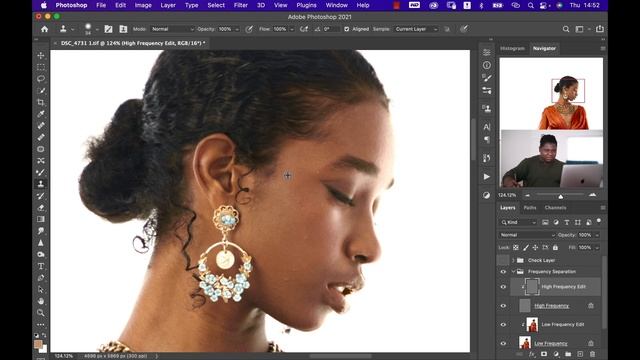Toggle the Brush Settings panel icon in options bar
640x360 pixels.
(x=108, y=29)
